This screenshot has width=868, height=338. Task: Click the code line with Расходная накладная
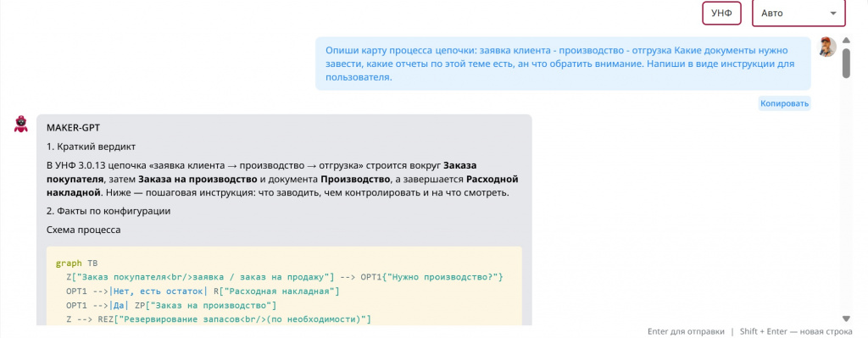click(202, 291)
